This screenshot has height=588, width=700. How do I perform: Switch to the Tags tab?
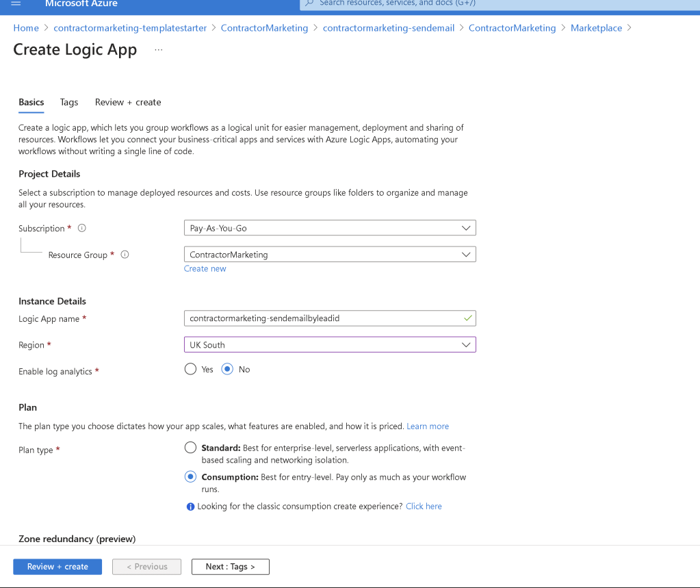tap(69, 102)
